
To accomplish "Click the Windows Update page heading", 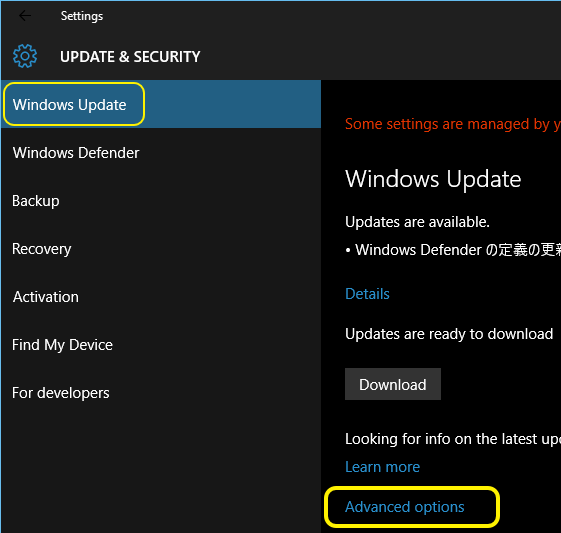I will coord(433,179).
